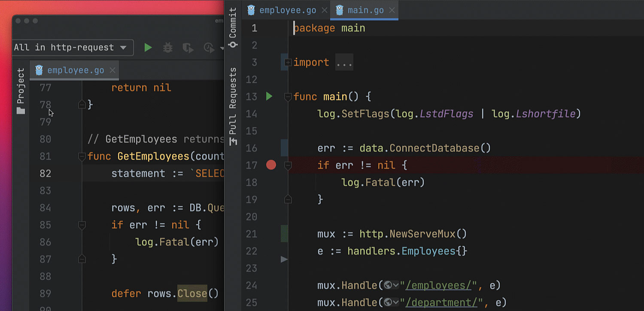Viewport: 644px width, 311px height.
Task: Open the Commit tool window
Action: click(233, 28)
